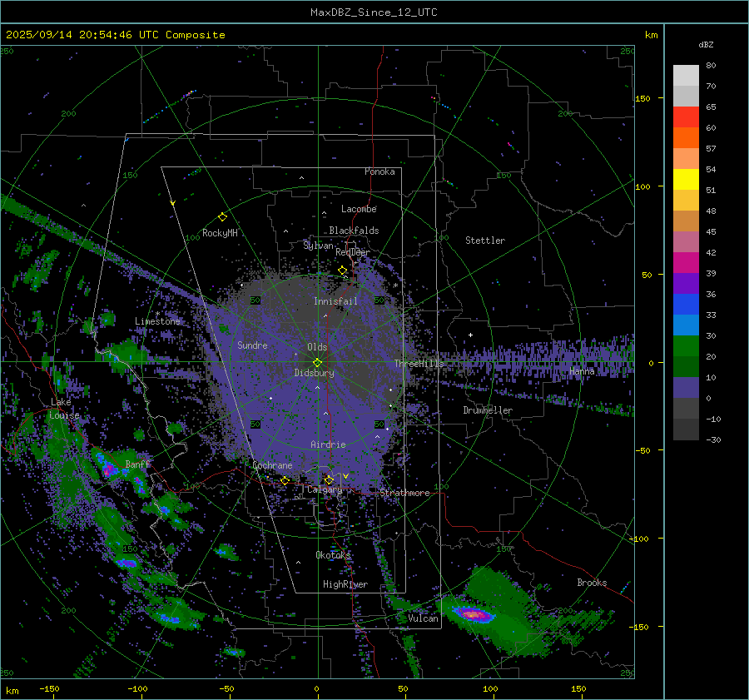Click the yellow diamond marker beside RockyMH
This screenshot has width=749, height=700.
222,217
